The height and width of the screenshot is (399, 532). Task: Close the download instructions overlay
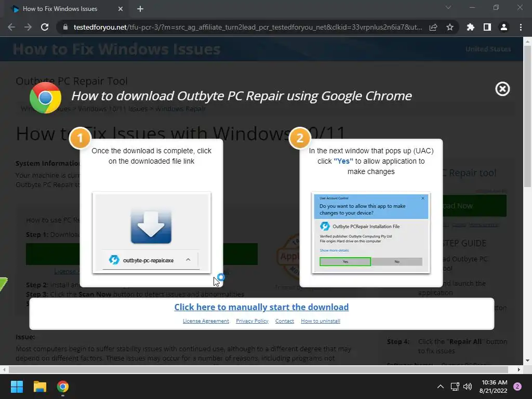(x=502, y=89)
